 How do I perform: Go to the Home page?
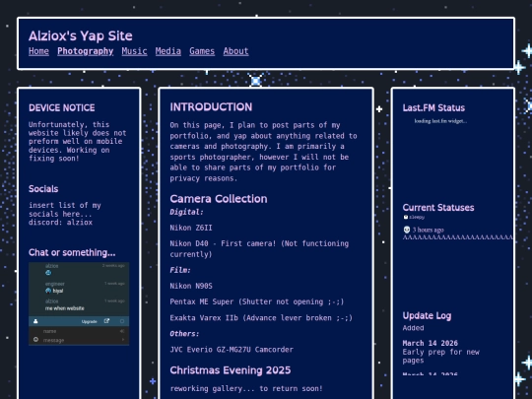[x=38, y=51]
